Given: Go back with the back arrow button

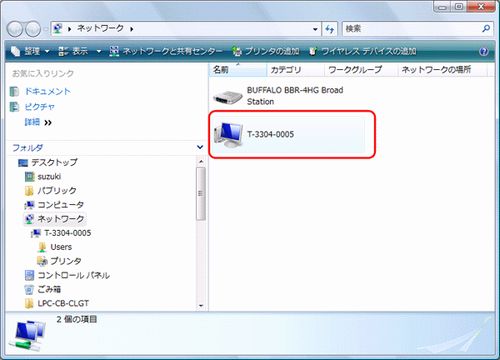Looking at the screenshot, I should [15, 29].
